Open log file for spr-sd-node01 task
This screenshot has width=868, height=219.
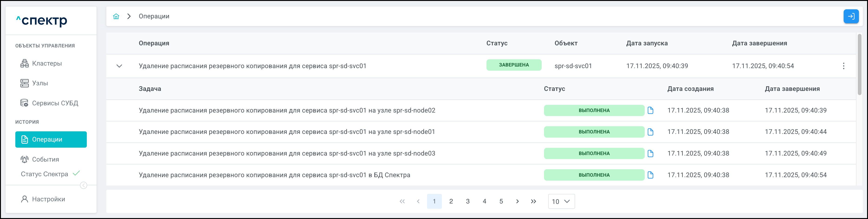650,132
